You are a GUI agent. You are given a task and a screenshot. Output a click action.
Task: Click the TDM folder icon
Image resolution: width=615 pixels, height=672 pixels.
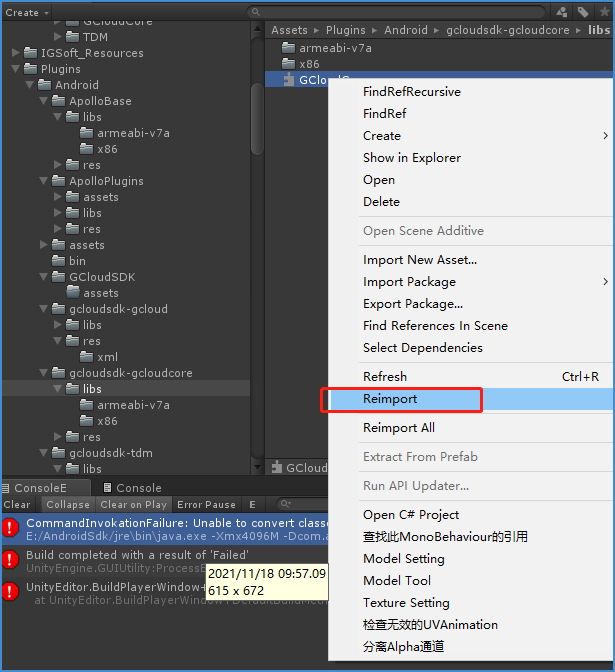point(72,37)
